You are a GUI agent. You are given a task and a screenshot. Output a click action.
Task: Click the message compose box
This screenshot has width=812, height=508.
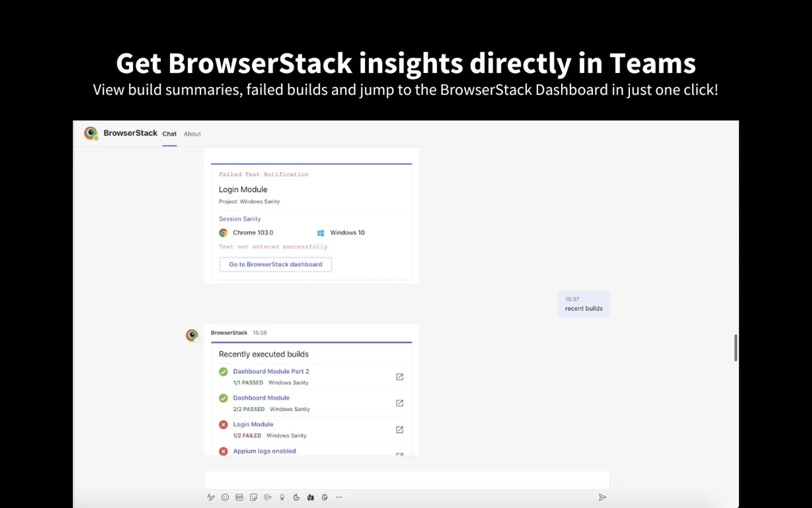407,480
